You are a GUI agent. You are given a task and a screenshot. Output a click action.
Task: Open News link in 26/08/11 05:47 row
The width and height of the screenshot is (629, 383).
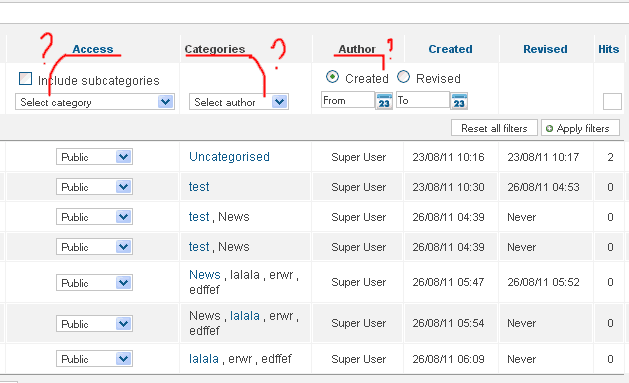click(x=205, y=275)
